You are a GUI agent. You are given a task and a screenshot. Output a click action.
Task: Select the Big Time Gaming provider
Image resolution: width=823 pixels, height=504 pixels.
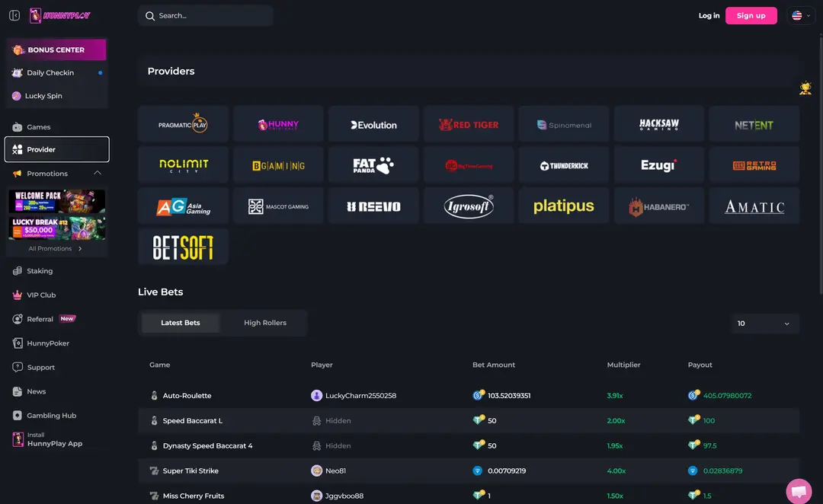click(469, 164)
